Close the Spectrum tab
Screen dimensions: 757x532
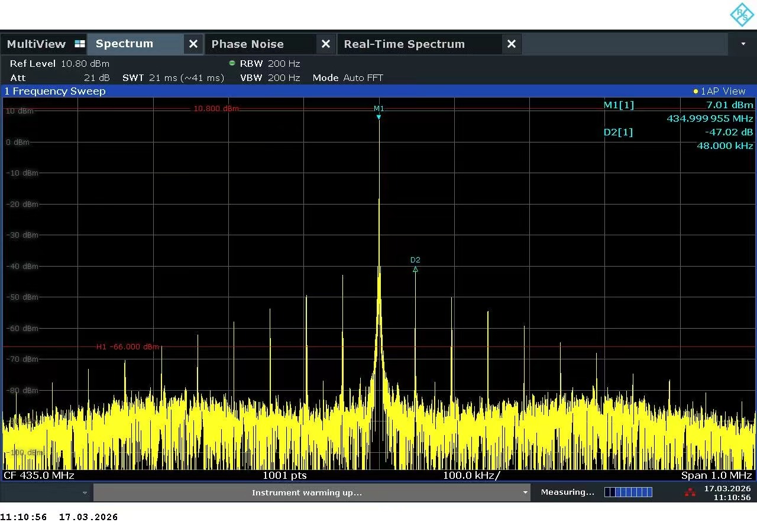193,44
